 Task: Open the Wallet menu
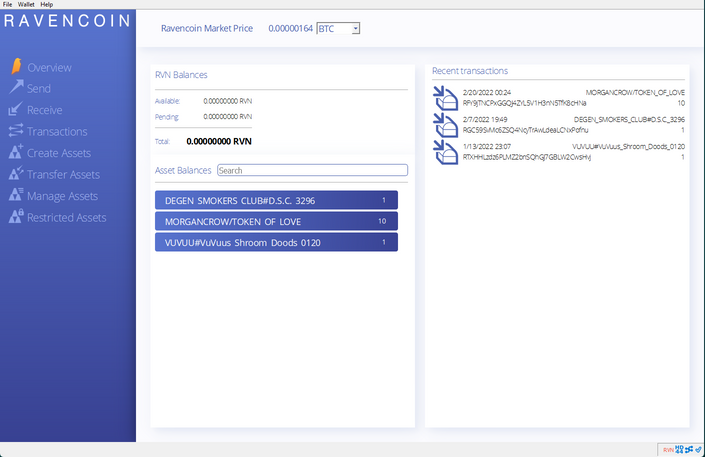tap(26, 4)
